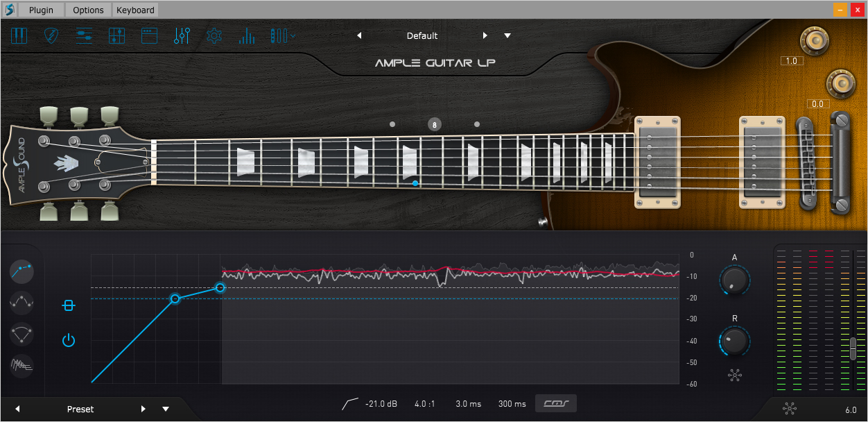Open the Default preset dropdown list
The width and height of the screenshot is (868, 422).
[507, 35]
